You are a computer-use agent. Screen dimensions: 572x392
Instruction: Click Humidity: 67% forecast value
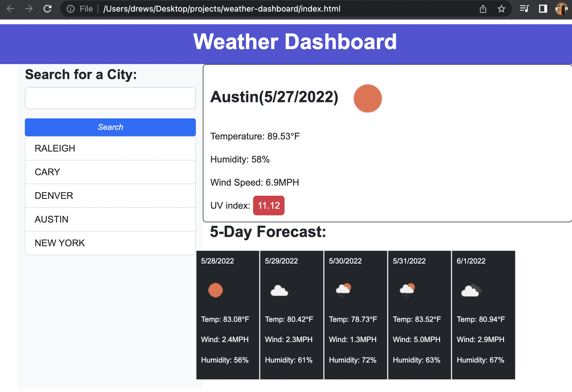pos(480,360)
